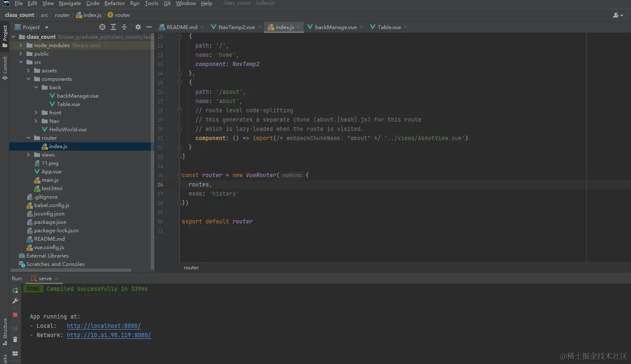Rerun the serve process
The image size is (631, 364).
[x=15, y=290]
